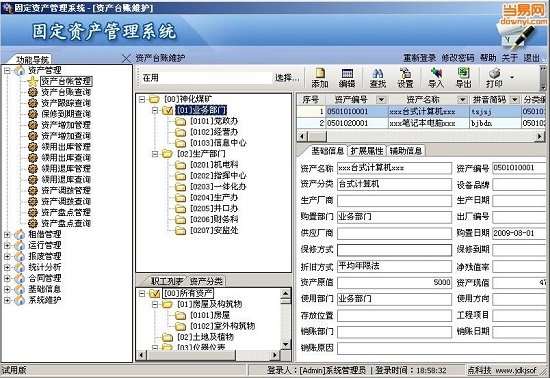Click the 选择... button next to 在用
This screenshot has width=550, height=378.
pyautogui.click(x=287, y=78)
